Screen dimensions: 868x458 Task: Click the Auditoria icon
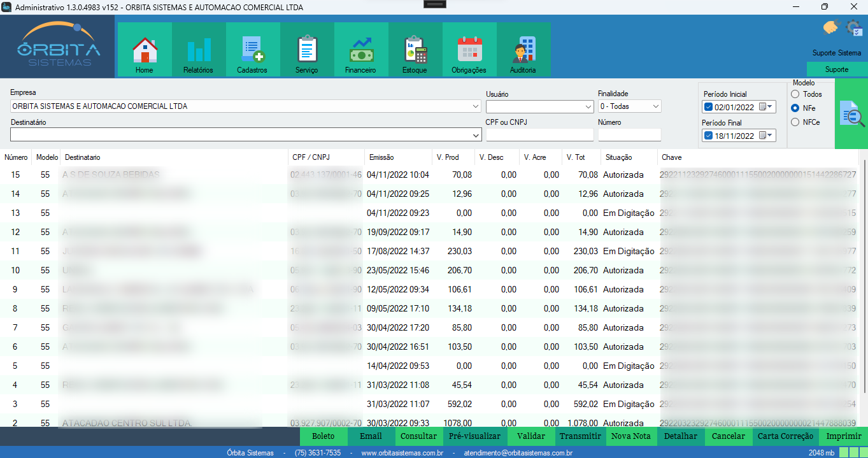[523, 49]
